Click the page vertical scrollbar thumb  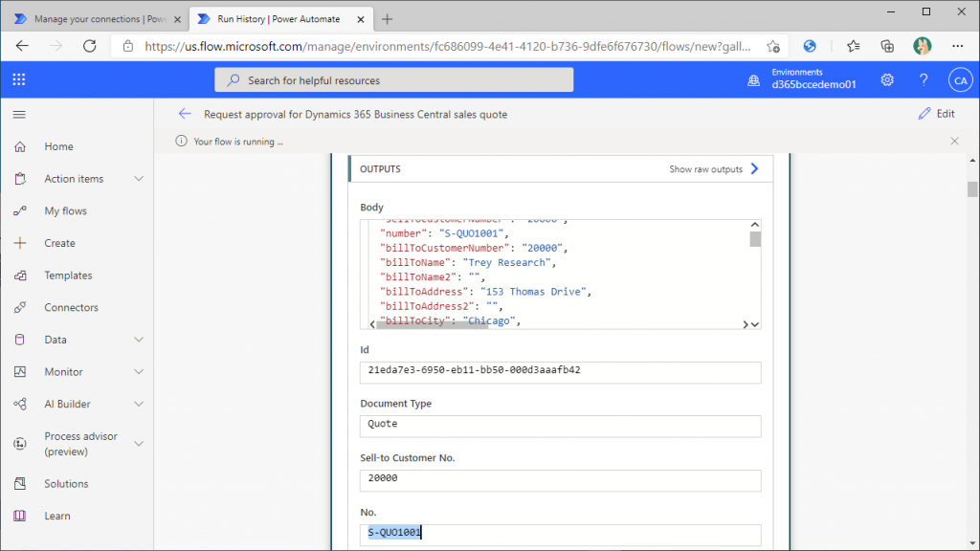coord(972,188)
